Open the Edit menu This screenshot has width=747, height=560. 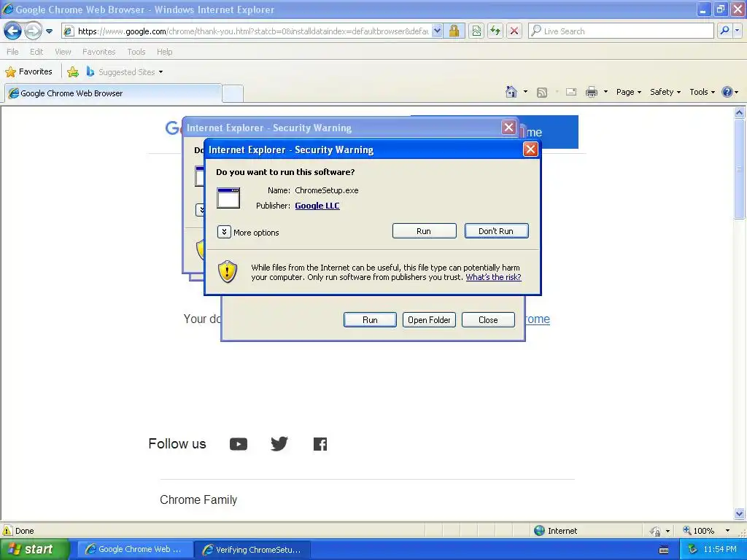pos(36,52)
